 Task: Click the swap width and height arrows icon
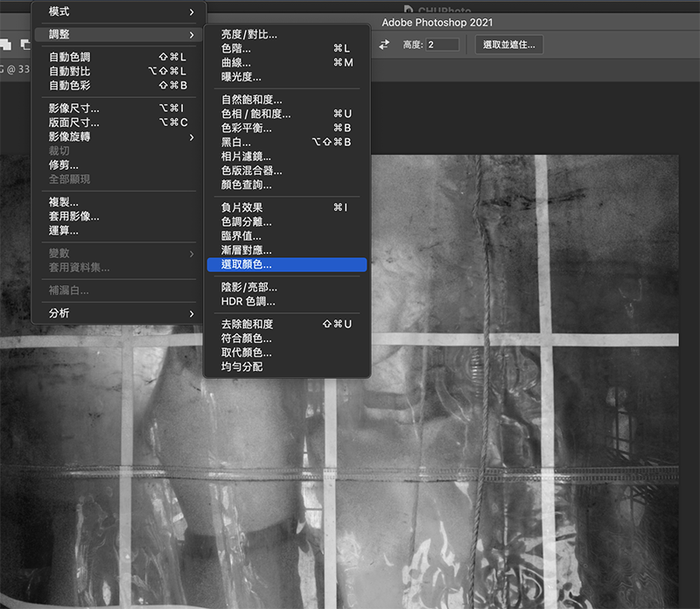[383, 44]
